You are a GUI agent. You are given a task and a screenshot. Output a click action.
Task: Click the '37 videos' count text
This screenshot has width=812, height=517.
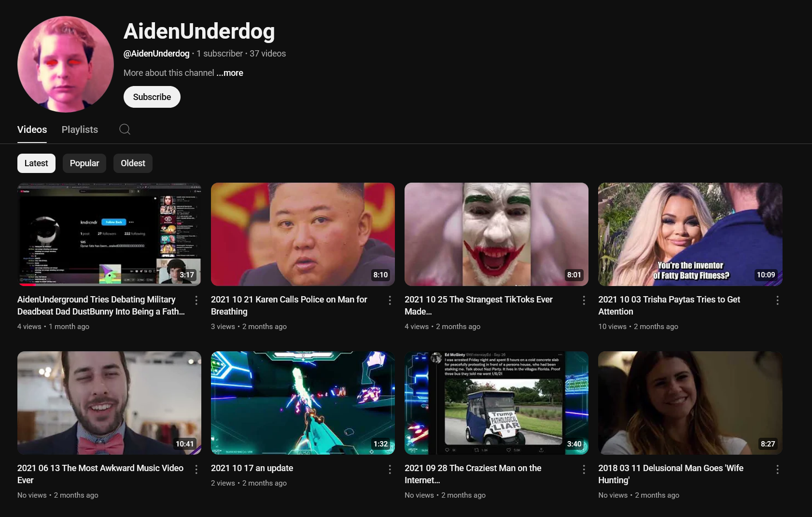pos(267,54)
